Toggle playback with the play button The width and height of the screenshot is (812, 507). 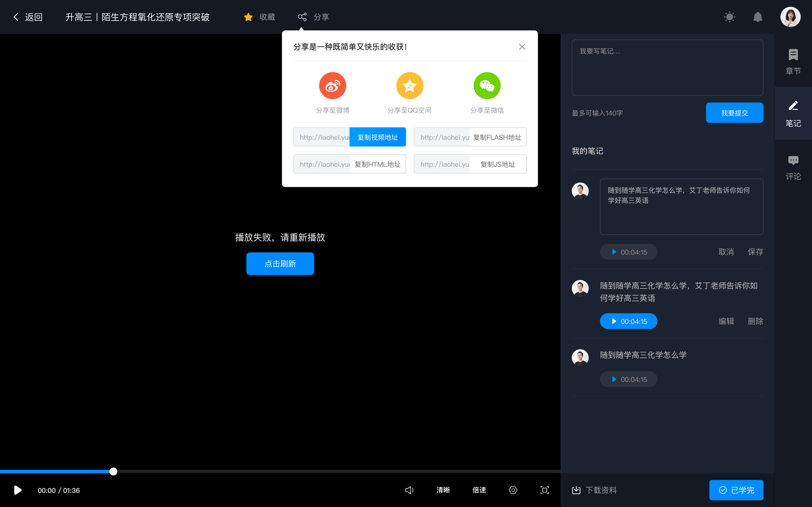17,490
